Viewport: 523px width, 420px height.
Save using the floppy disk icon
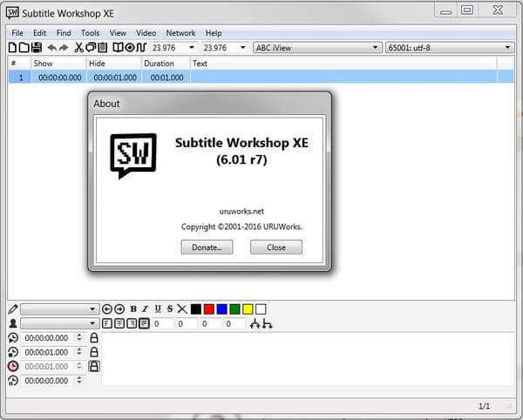click(x=36, y=48)
